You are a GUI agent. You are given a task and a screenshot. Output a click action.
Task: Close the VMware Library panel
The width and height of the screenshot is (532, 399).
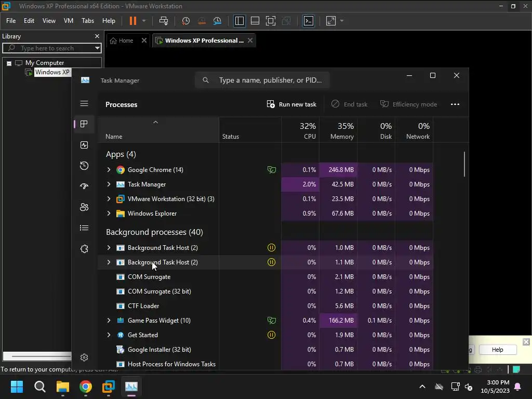click(97, 36)
